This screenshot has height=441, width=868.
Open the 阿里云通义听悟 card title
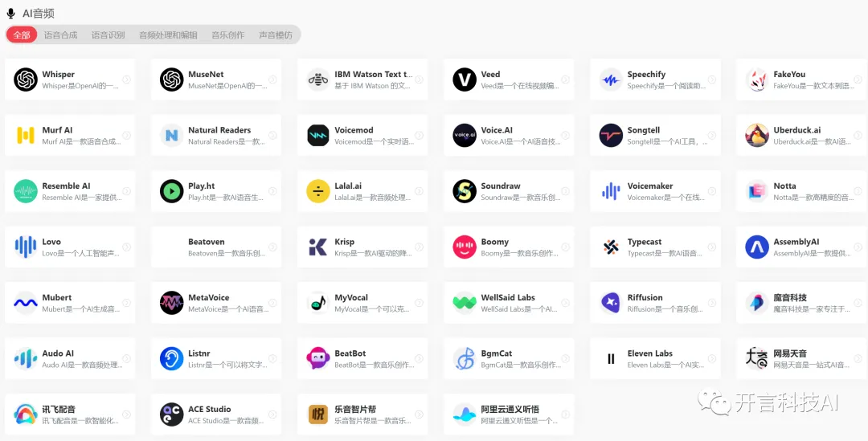click(510, 410)
